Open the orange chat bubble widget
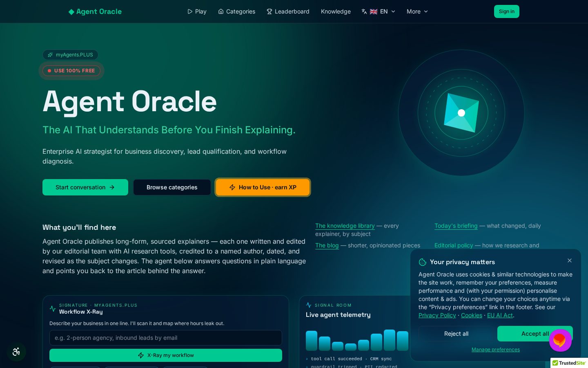Image resolution: width=588 pixels, height=368 pixels. 560,340
